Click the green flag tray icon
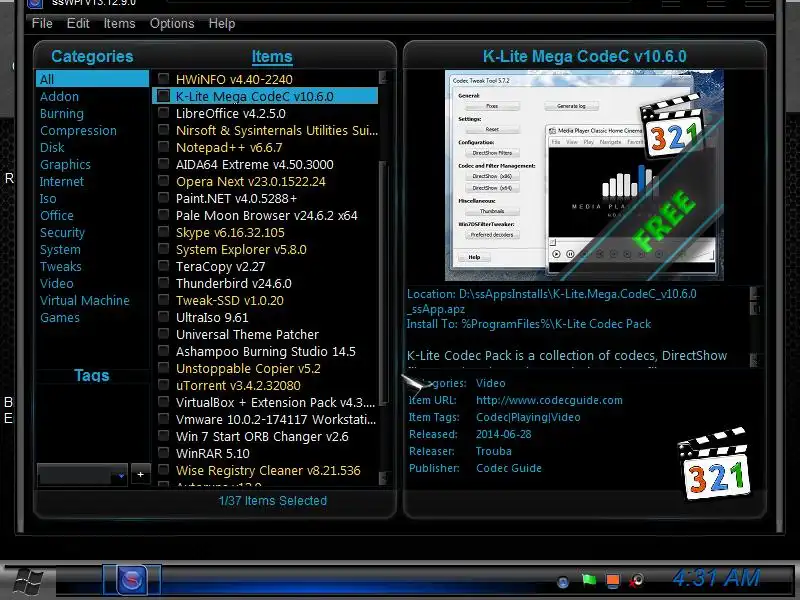800x600 pixels. tap(589, 580)
